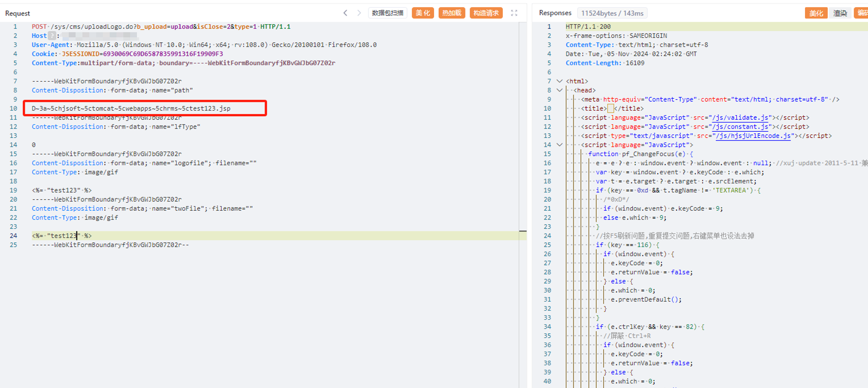Click the function pf_ChangeFocus(e) line

coord(641,154)
